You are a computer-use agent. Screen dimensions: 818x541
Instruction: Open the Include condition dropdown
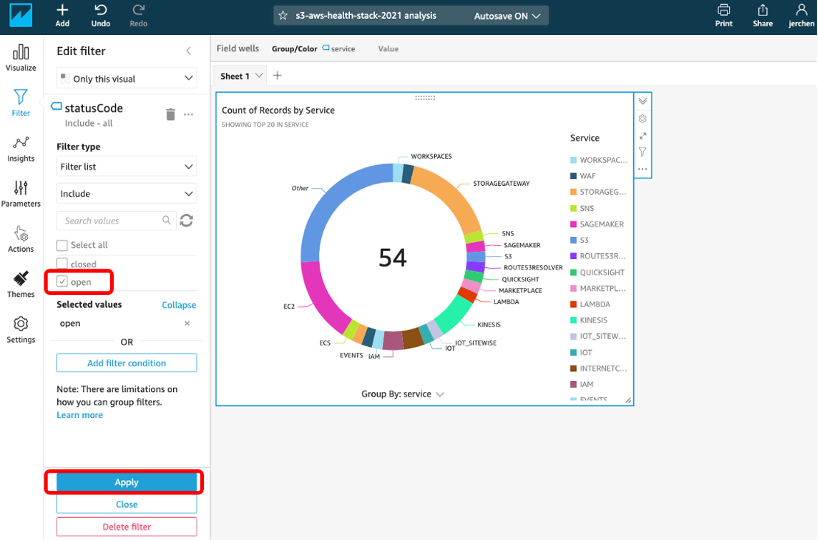point(126,194)
